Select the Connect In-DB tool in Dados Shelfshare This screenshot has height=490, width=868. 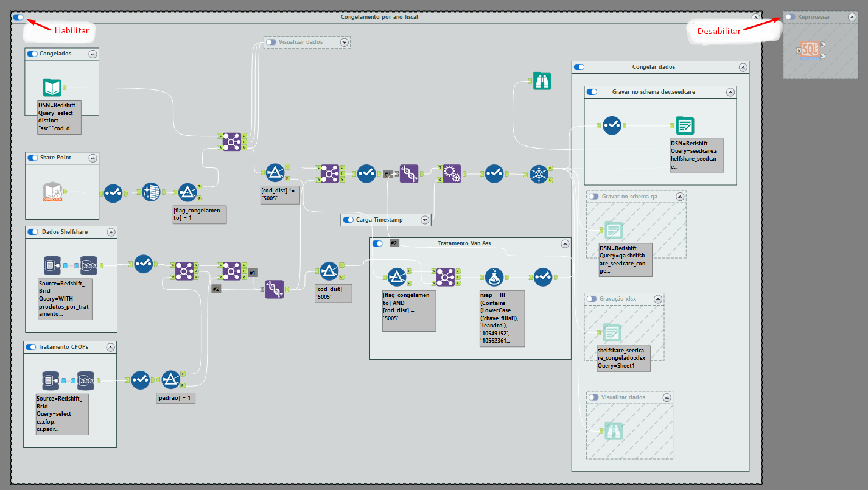tap(52, 265)
